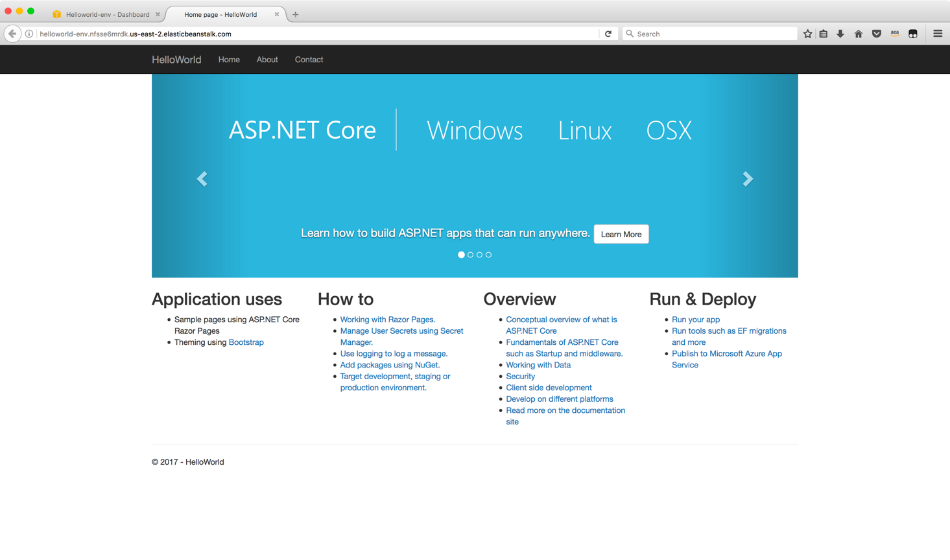Viewport: 950px width, 560px height.
Task: Open Manage User Secrets link
Action: click(402, 336)
